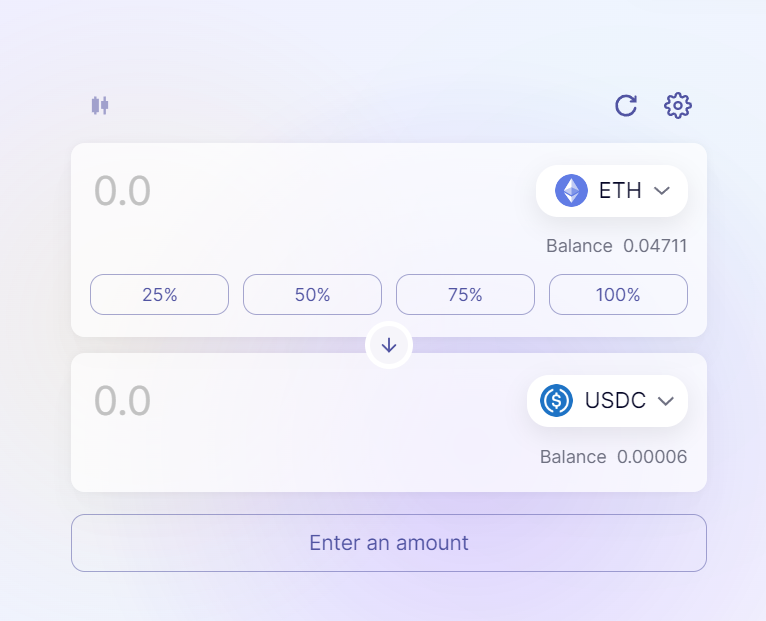
Task: Click the USDC coin logo
Action: 556,401
